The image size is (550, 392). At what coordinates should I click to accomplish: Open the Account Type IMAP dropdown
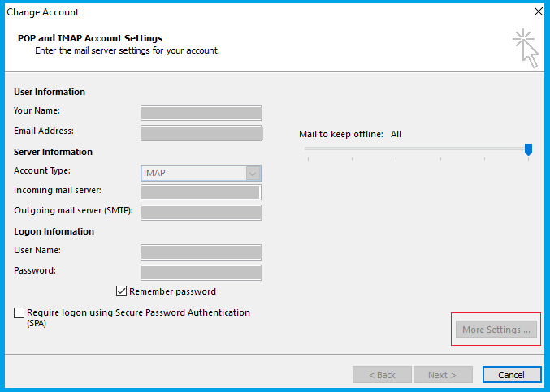[201, 174]
